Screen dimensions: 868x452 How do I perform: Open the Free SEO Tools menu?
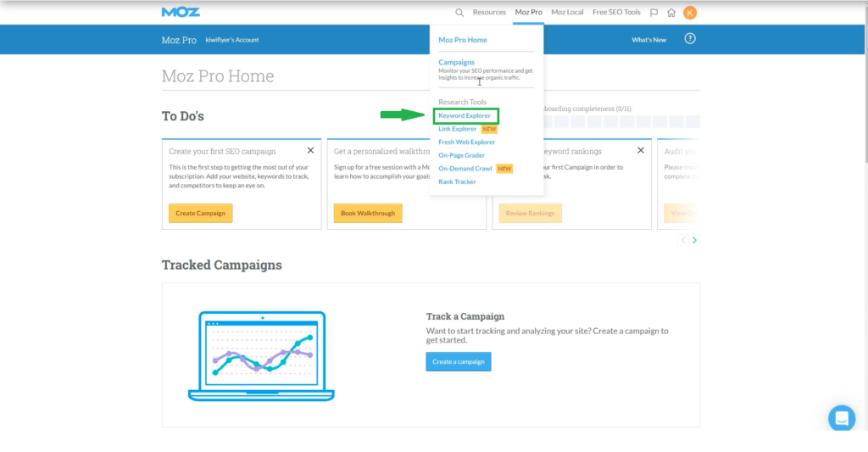pyautogui.click(x=616, y=12)
